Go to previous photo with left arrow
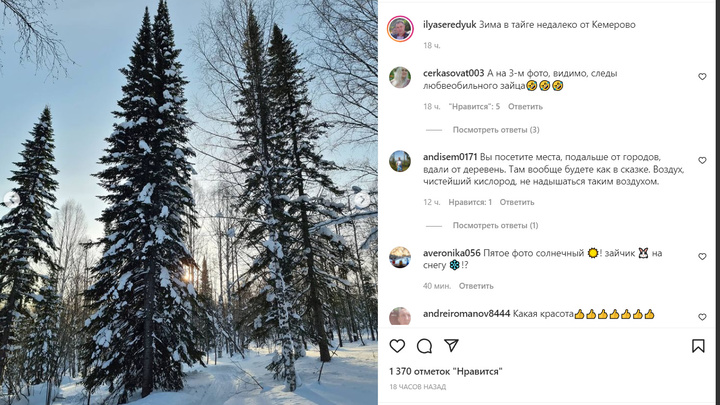Viewport: 720px width, 405px height. pyautogui.click(x=12, y=200)
